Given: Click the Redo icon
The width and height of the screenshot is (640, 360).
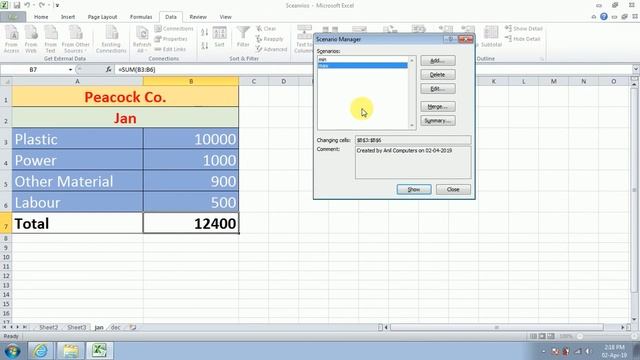Looking at the screenshot, I should coord(42,5).
